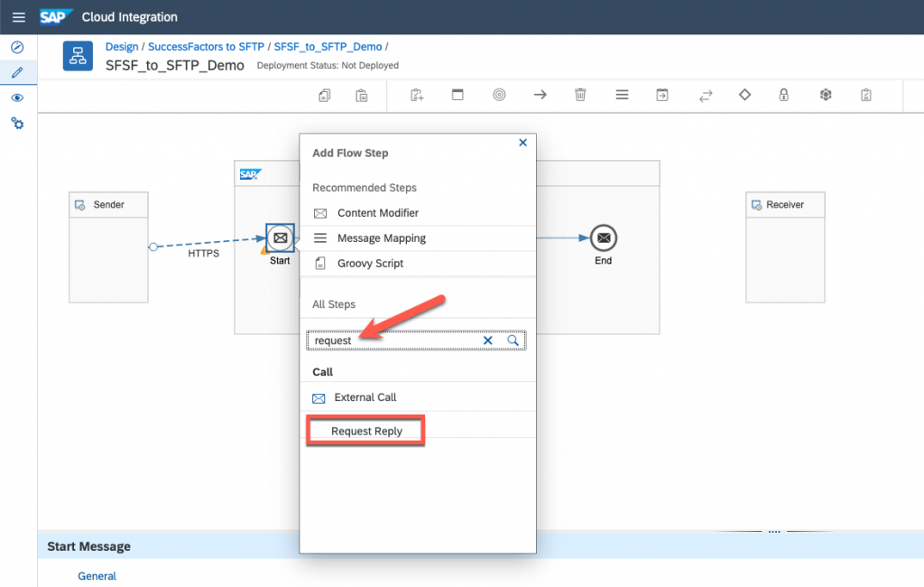Open the clipboard-check palette icon
Image resolution: width=924 pixels, height=587 pixels.
[x=865, y=95]
